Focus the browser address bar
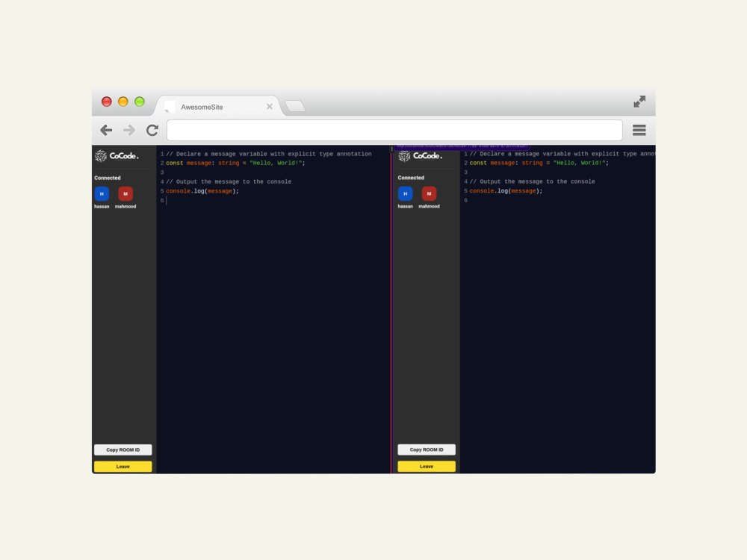Screen dimensions: 747x560 pos(394,130)
